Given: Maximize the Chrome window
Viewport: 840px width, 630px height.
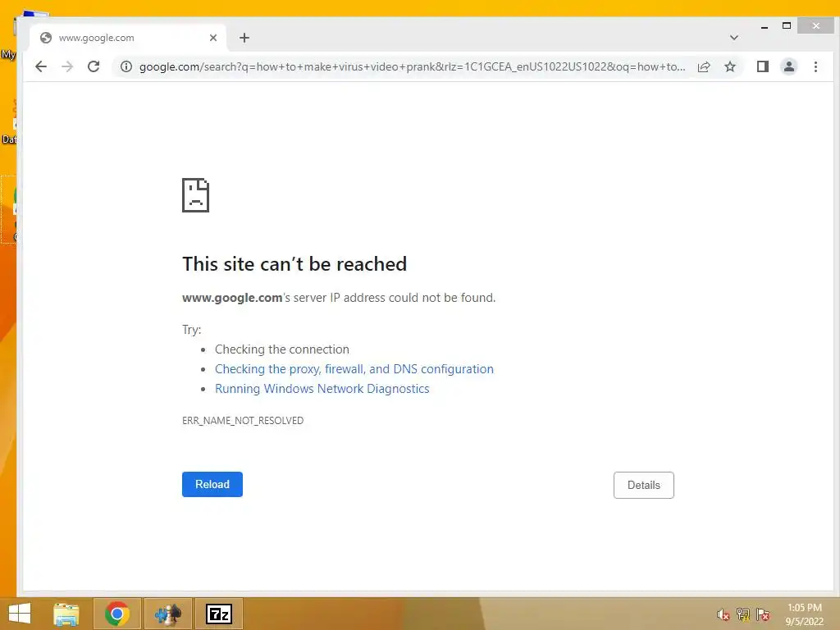Looking at the screenshot, I should (x=787, y=25).
